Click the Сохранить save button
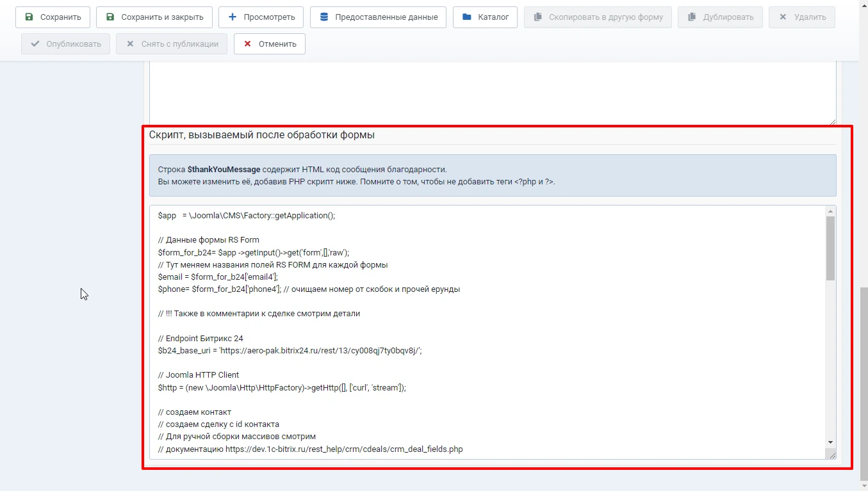868x491 pixels. [x=53, y=17]
